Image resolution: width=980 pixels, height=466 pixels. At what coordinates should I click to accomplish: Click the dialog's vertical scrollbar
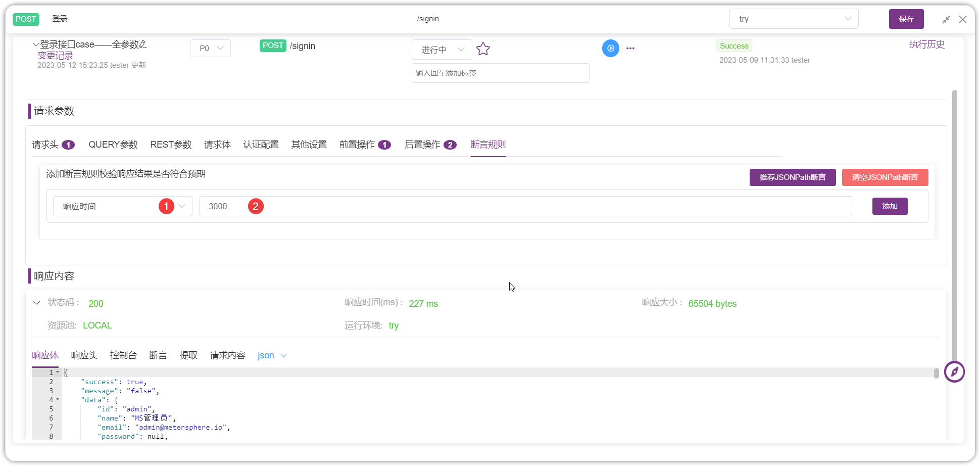955,227
